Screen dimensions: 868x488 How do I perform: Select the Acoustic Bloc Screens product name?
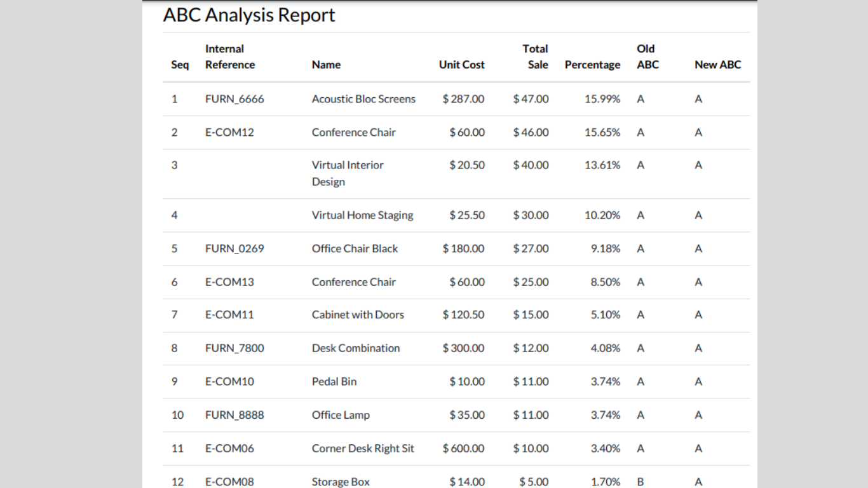pos(363,99)
